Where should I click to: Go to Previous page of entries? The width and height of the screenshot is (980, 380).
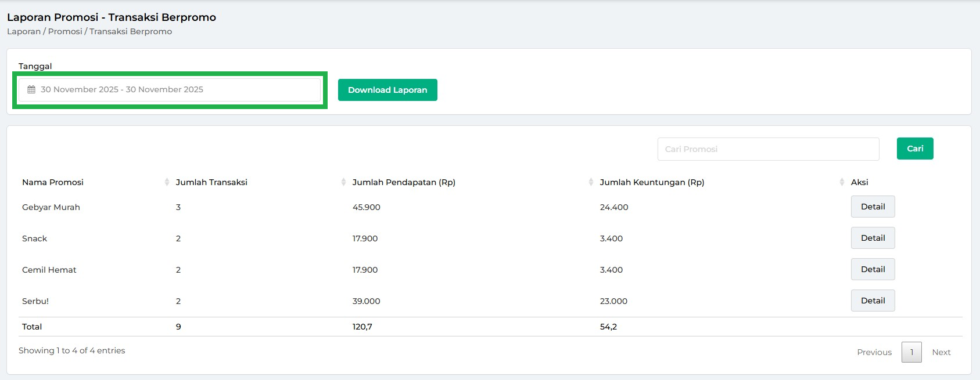874,352
